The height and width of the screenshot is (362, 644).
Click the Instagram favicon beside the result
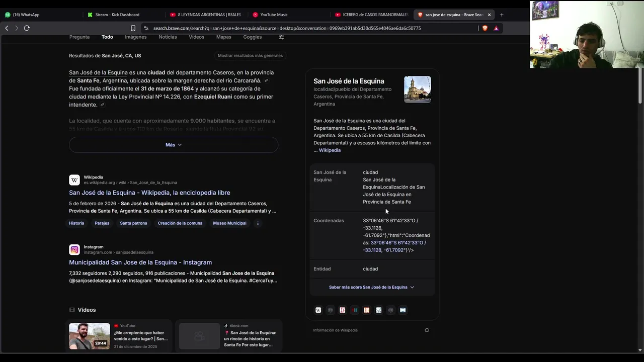[74, 249]
